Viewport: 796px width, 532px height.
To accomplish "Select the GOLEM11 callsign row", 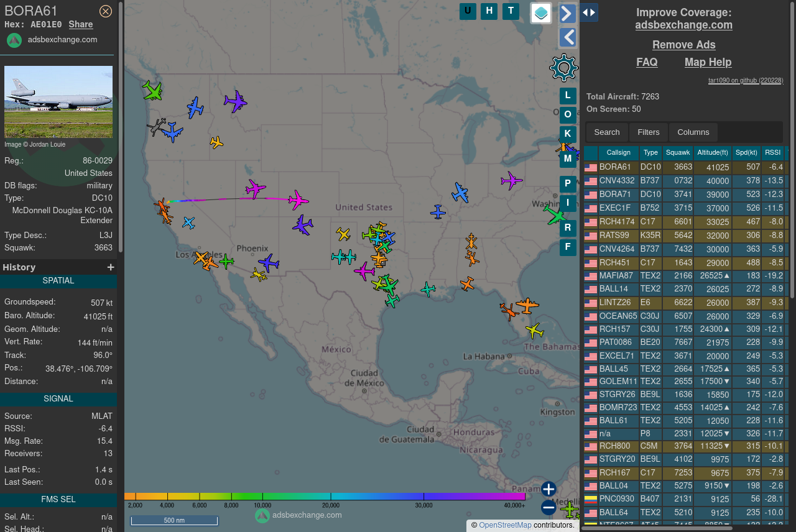I will pyautogui.click(x=686, y=382).
